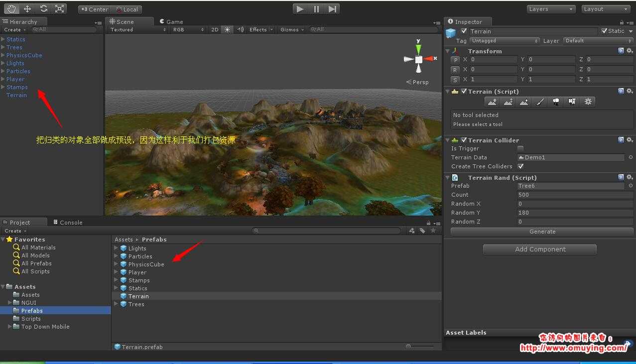636x364 pixels.
Task: Uncheck Create Tree Colliders
Action: point(520,166)
